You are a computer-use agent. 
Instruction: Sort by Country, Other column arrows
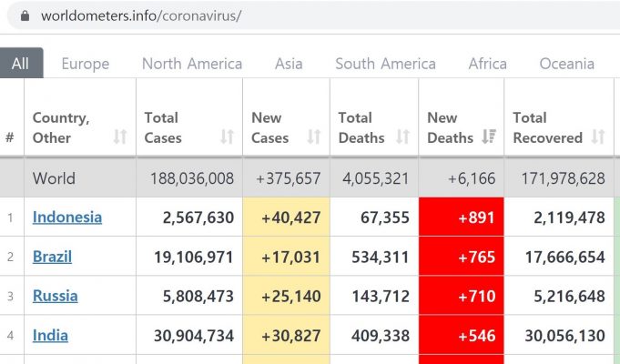coord(120,137)
